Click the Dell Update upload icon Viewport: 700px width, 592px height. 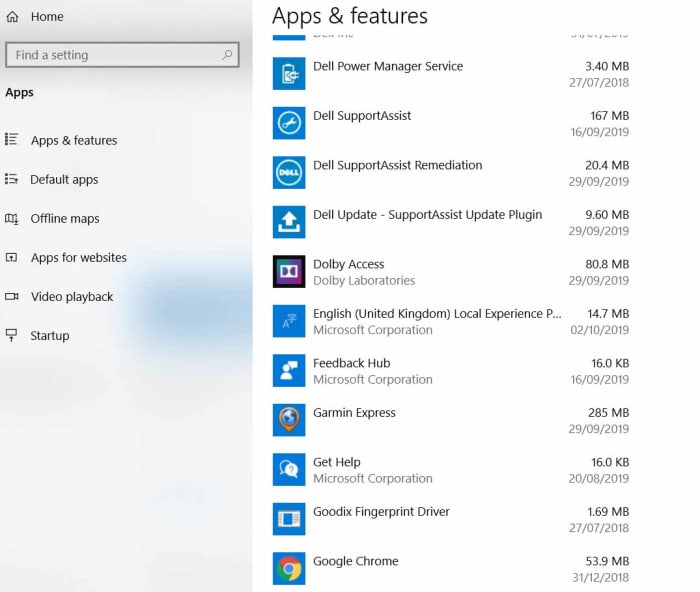pos(289,222)
